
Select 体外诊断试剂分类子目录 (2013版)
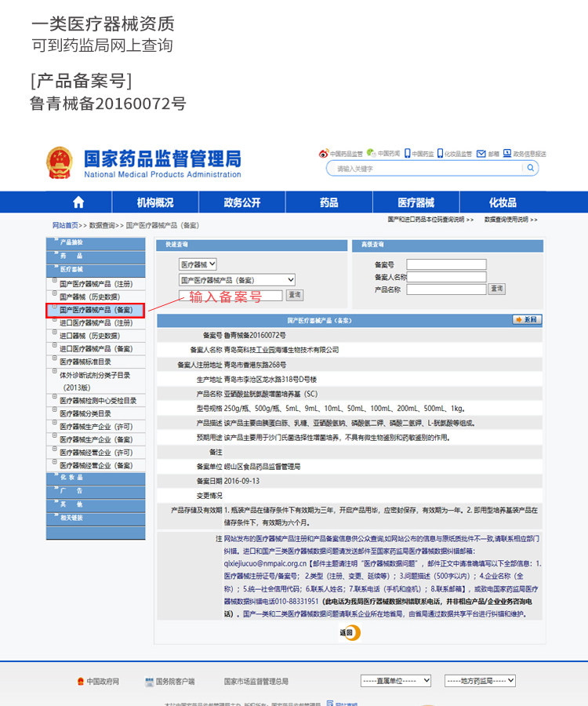point(95,381)
